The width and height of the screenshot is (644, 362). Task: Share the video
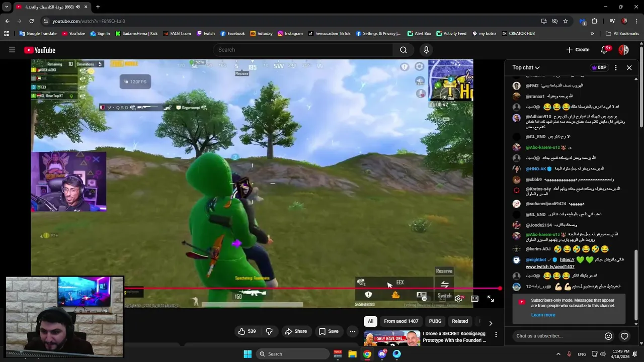pos(295,331)
